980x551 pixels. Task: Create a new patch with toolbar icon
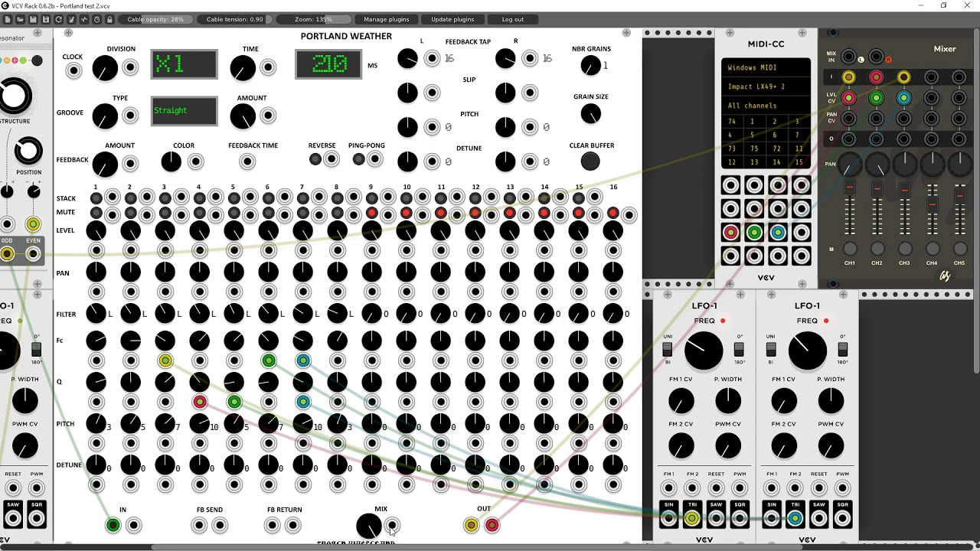8,19
